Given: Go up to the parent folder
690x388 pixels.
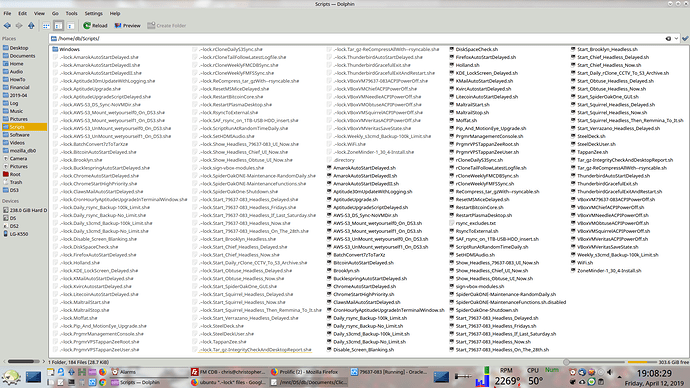Looking at the screenshot, I should point(31,26).
